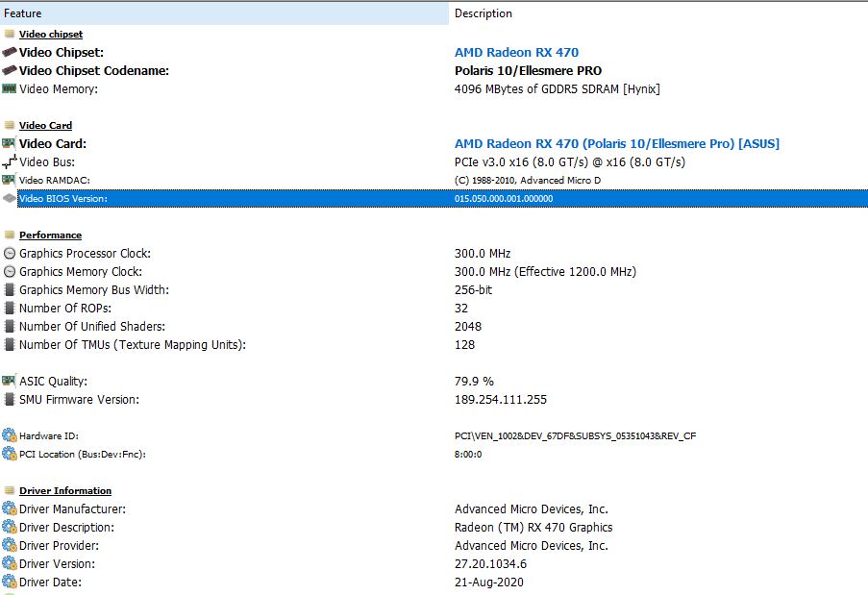Image resolution: width=868 pixels, height=595 pixels.
Task: Click the gear icon beside Driver Date
Action: (9, 582)
